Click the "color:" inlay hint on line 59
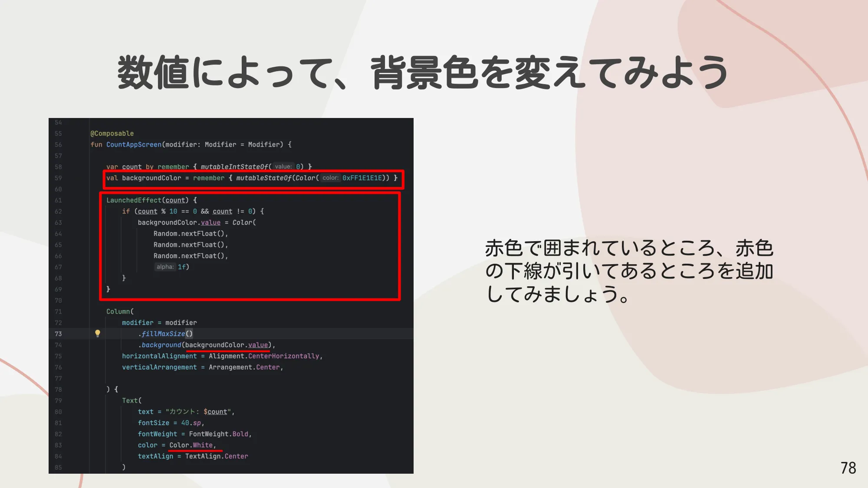The width and height of the screenshot is (868, 488). [x=330, y=178]
